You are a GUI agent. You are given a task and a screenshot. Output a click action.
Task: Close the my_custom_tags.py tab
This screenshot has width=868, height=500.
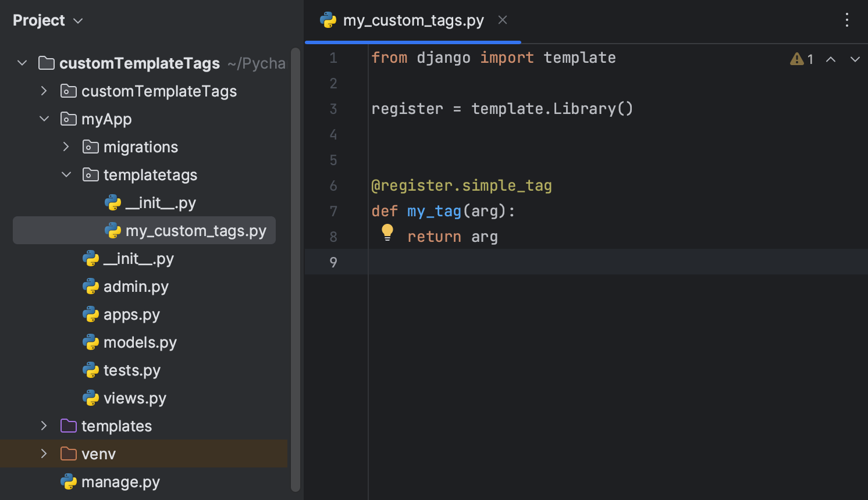(502, 20)
